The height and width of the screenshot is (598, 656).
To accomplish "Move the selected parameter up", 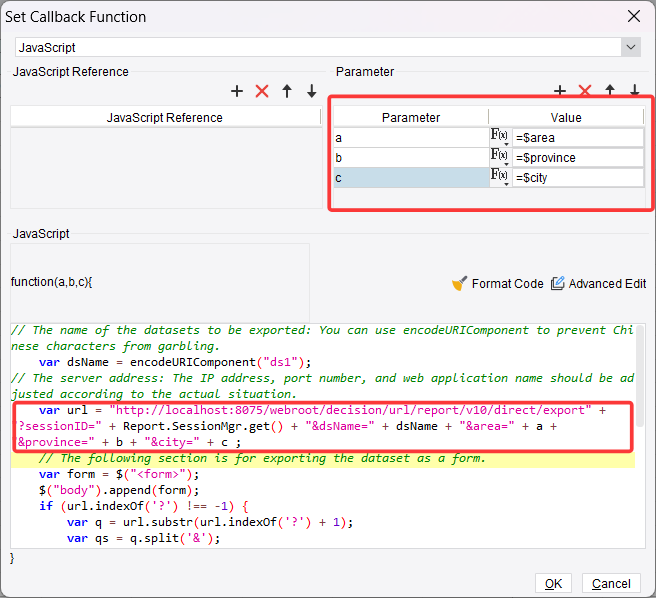I will 610,90.
